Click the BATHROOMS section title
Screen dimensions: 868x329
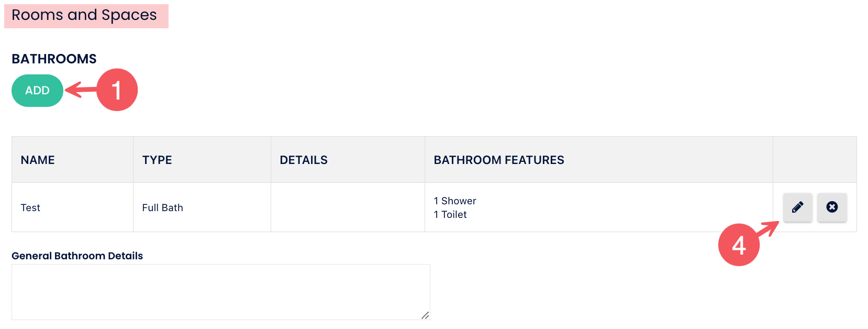54,59
